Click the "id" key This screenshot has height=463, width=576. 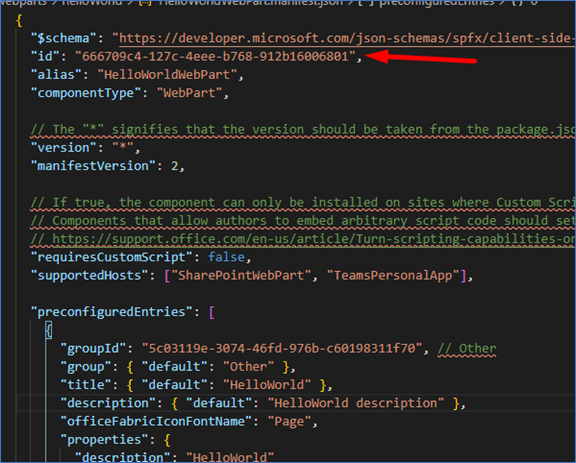click(x=45, y=57)
